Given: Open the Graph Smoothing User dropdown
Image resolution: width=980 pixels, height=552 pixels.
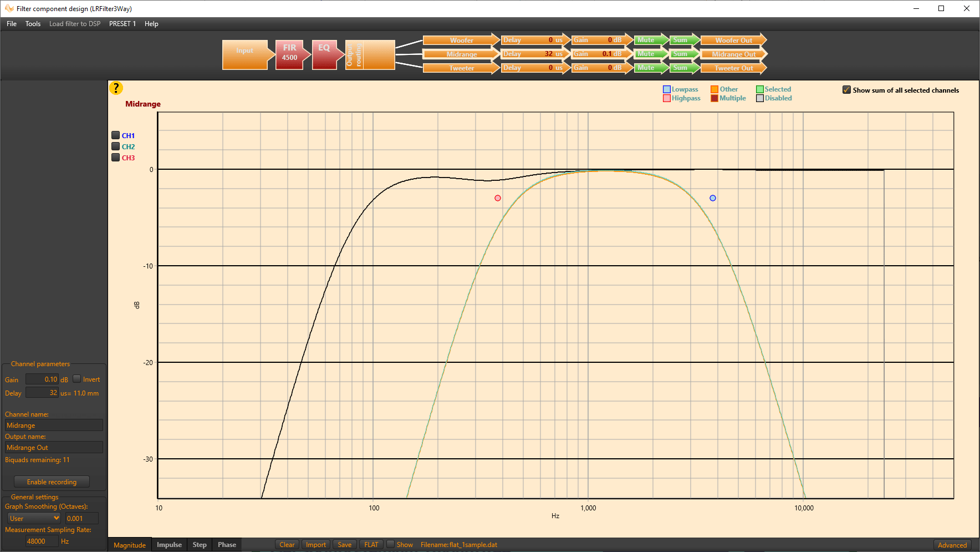Looking at the screenshot, I should (34, 518).
